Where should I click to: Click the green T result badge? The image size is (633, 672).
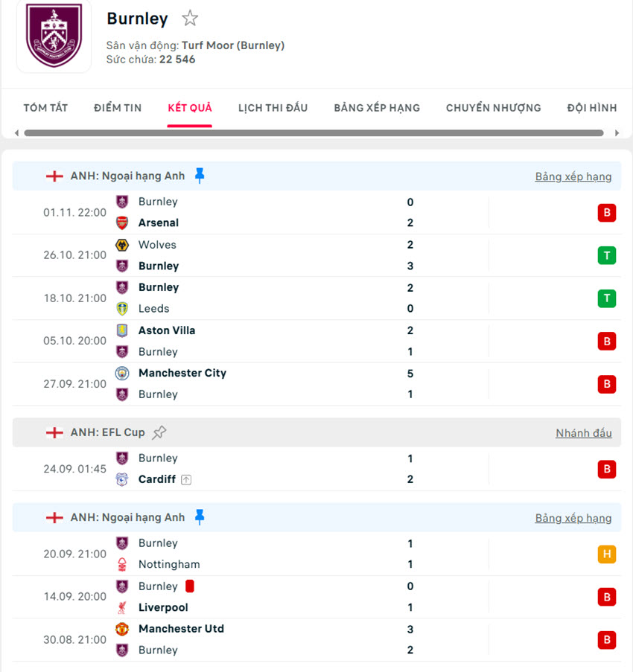pyautogui.click(x=607, y=255)
